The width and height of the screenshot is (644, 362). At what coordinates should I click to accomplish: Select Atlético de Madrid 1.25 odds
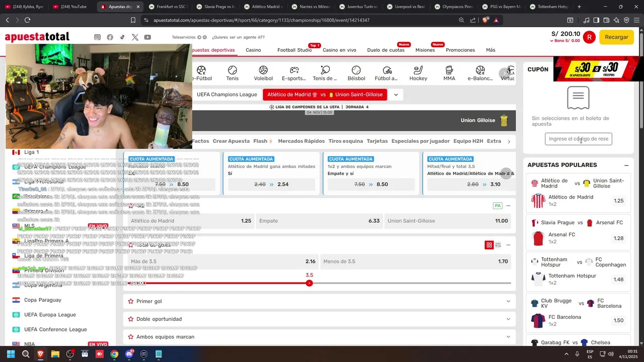191,221
